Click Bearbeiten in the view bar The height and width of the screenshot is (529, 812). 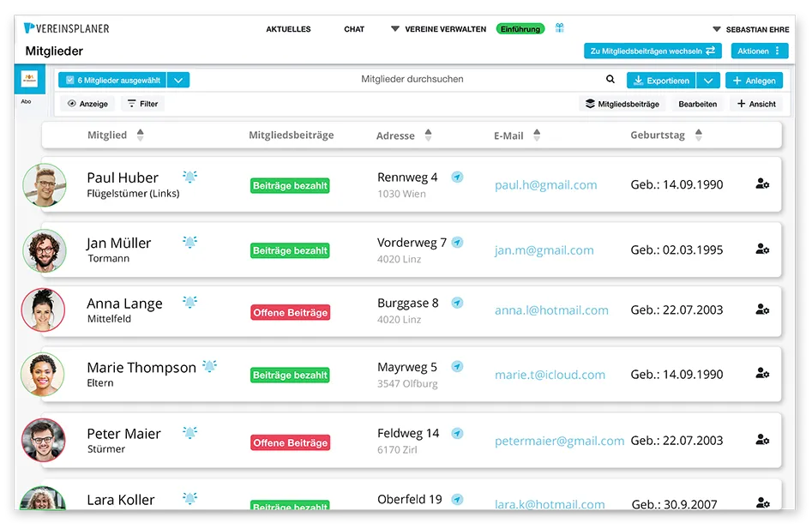tap(698, 104)
